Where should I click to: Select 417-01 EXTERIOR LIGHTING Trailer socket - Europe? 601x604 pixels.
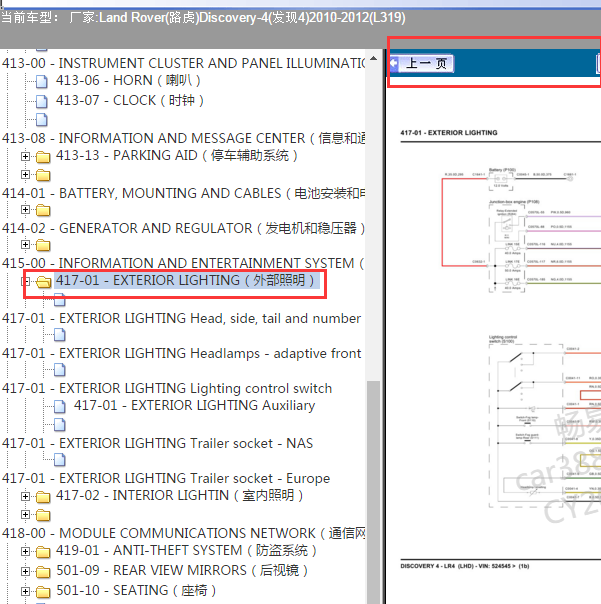coord(166,478)
